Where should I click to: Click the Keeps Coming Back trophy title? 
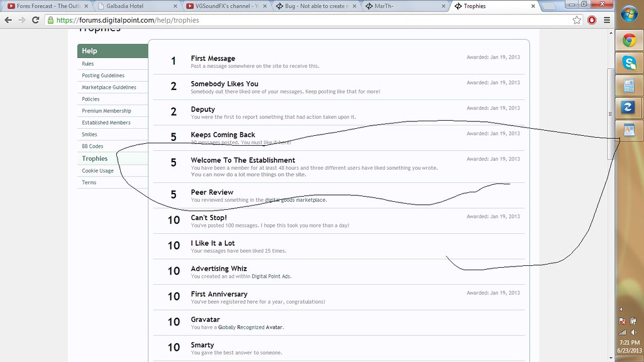click(x=223, y=134)
